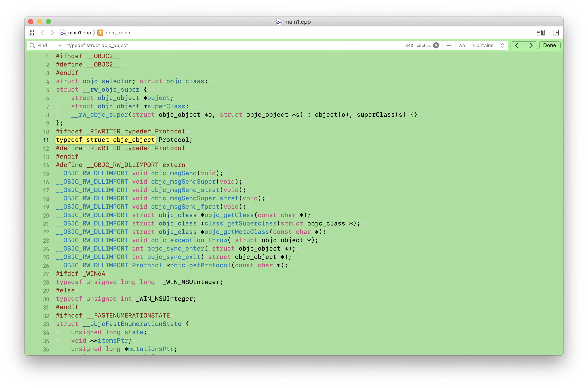The width and height of the screenshot is (588, 388).
Task: Click the plus icon in find bar
Action: click(449, 46)
